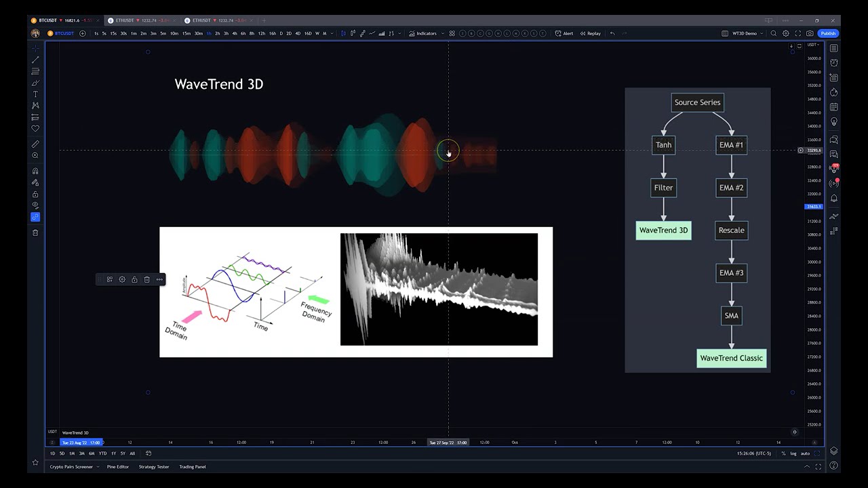This screenshot has height=488, width=868.
Task: Select the Text annotation tool
Action: [35, 94]
